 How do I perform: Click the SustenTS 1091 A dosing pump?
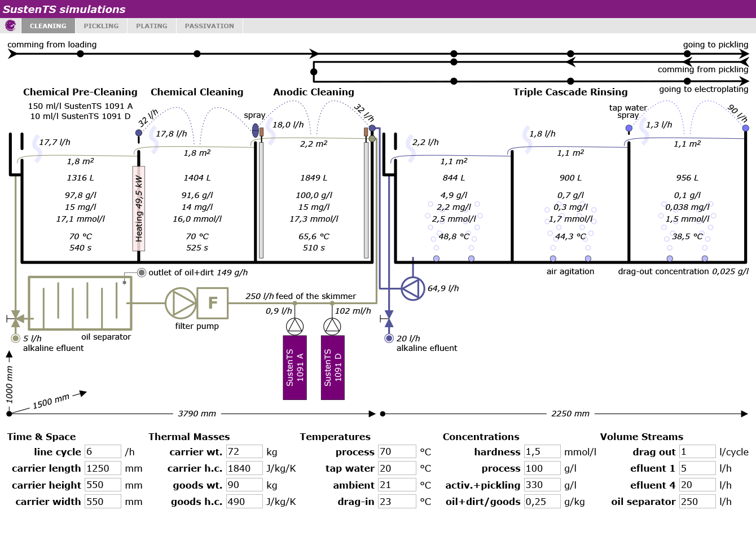pos(295,326)
